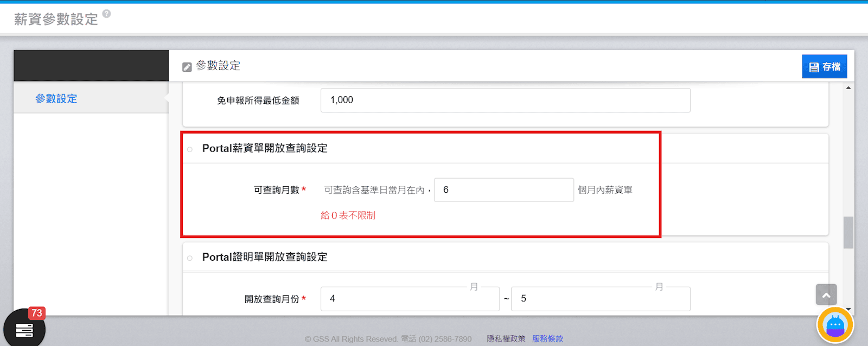Click the end month field showing 5
Screen dimensions: 868x346
click(x=601, y=299)
